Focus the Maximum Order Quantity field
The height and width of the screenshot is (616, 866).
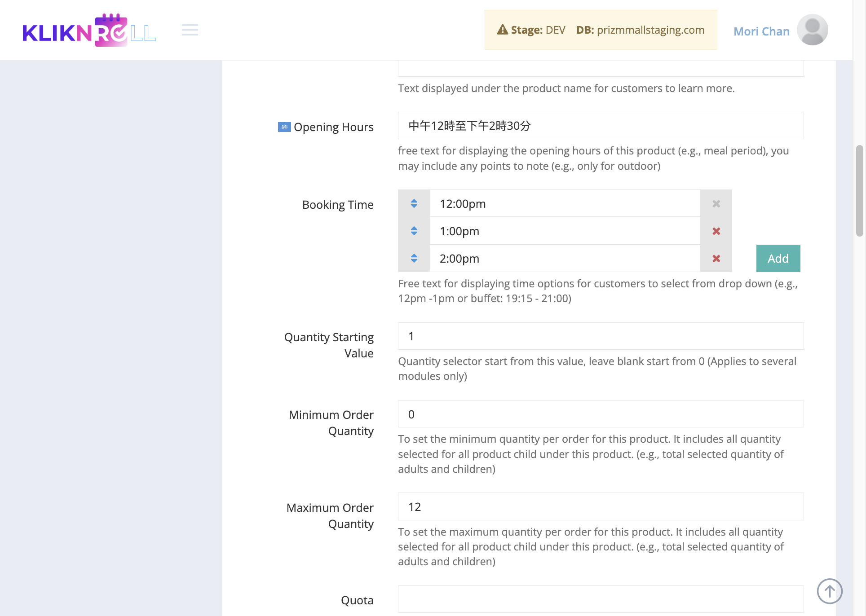point(601,507)
